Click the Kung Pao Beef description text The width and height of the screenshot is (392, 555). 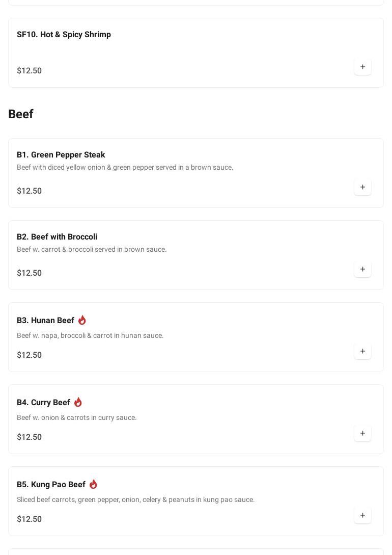135,500
